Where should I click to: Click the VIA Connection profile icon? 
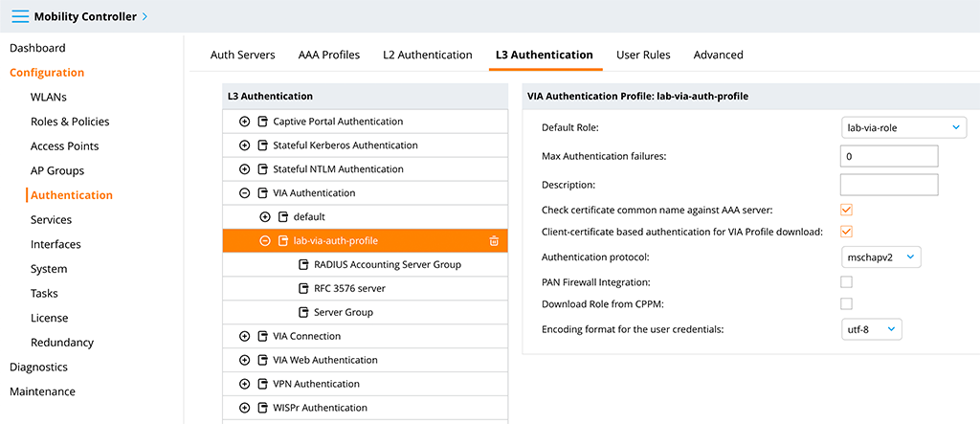262,336
